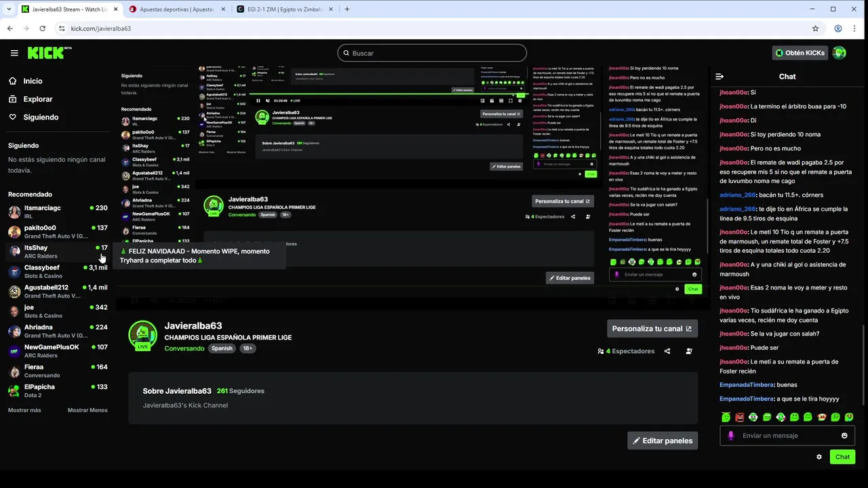Open ItsShay recommended channel
This screenshot has height=488, width=868.
pos(57,251)
